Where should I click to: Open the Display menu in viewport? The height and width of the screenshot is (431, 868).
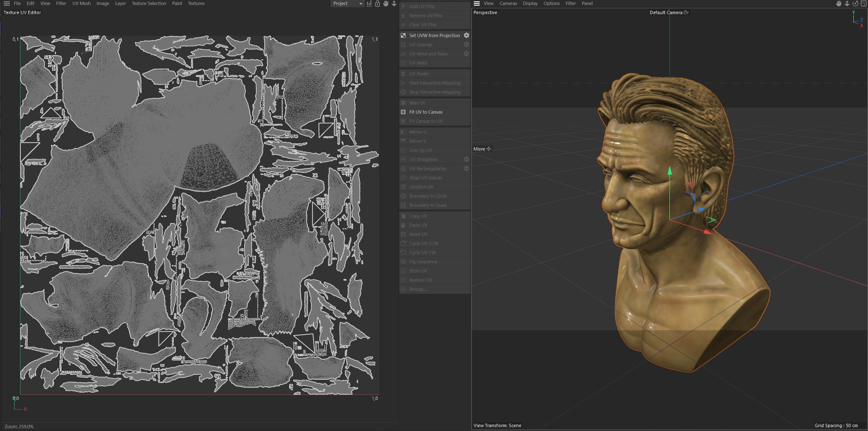[530, 3]
